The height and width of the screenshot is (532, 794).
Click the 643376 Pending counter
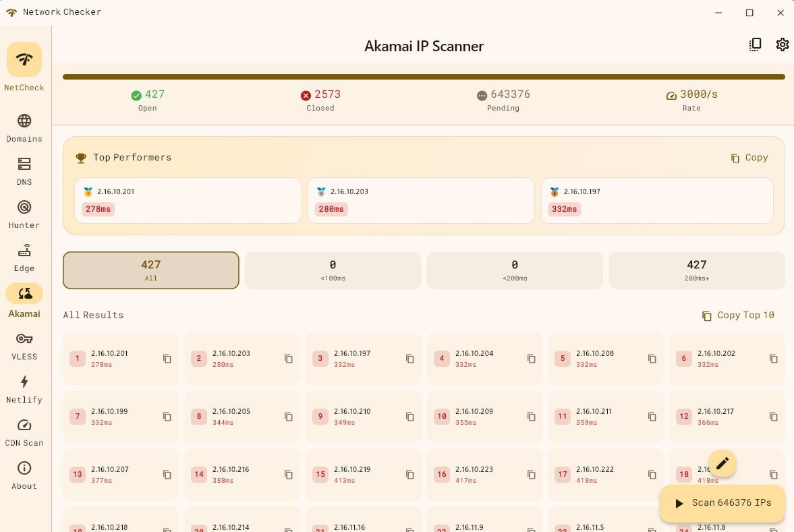(503, 100)
